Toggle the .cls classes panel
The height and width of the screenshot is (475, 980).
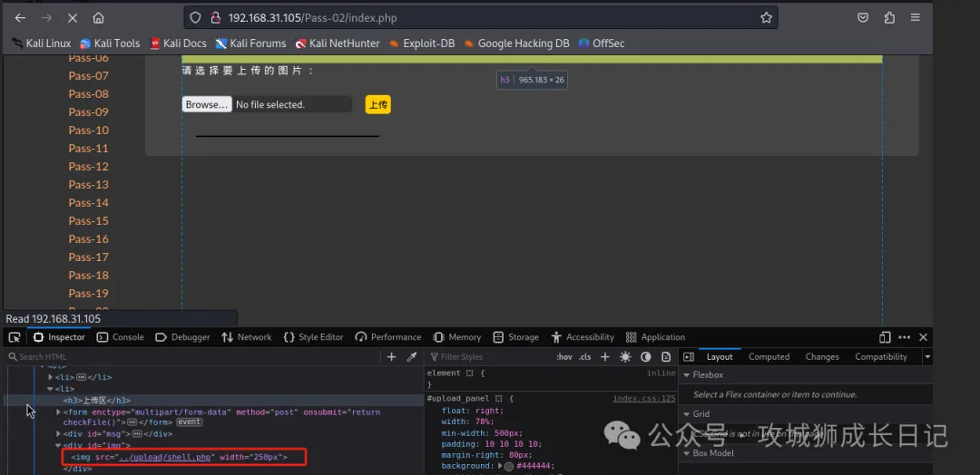tap(585, 357)
